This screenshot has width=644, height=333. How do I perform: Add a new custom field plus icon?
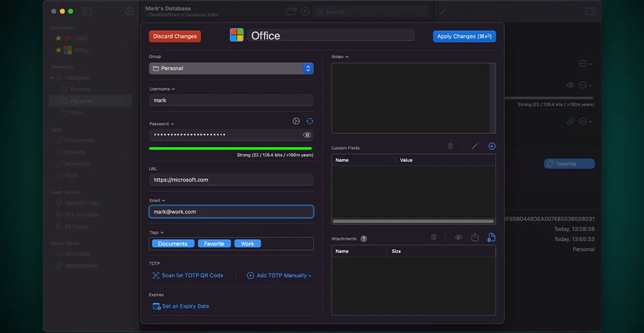tap(492, 146)
